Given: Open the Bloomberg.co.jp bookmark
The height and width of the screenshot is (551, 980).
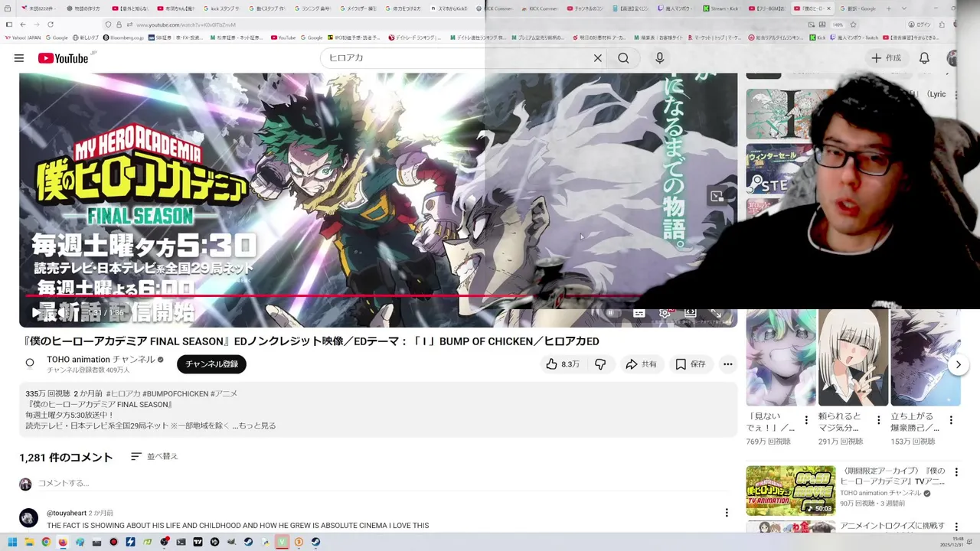Looking at the screenshot, I should 123,37.
